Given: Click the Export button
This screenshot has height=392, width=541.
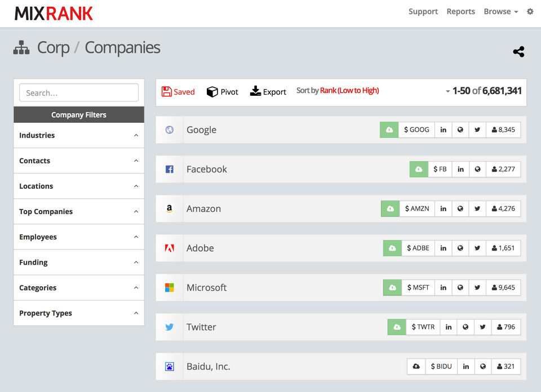Looking at the screenshot, I should [x=268, y=91].
